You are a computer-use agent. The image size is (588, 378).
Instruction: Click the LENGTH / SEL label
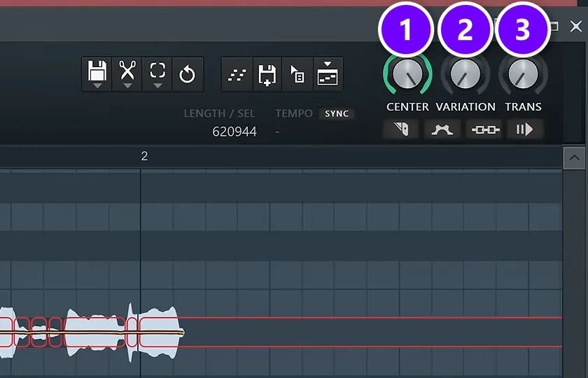[x=219, y=113]
